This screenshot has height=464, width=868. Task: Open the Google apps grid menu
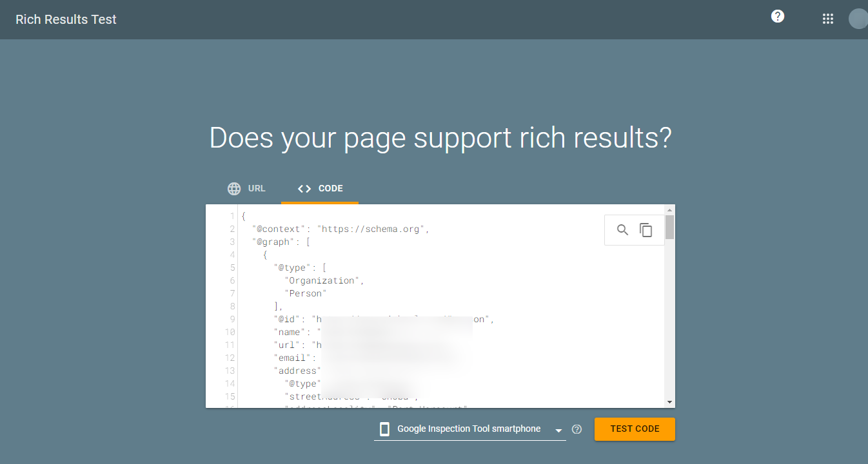click(828, 19)
